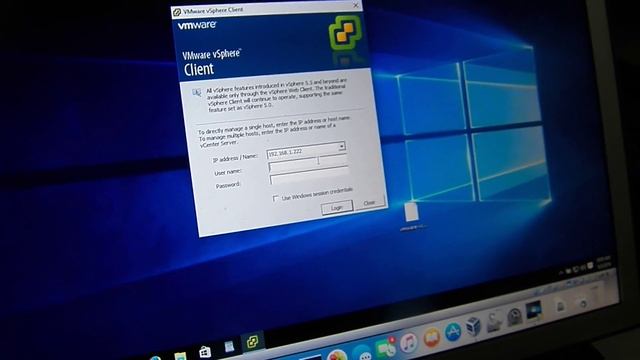Image resolution: width=640 pixels, height=360 pixels.
Task: Click the Login button
Action: click(337, 207)
